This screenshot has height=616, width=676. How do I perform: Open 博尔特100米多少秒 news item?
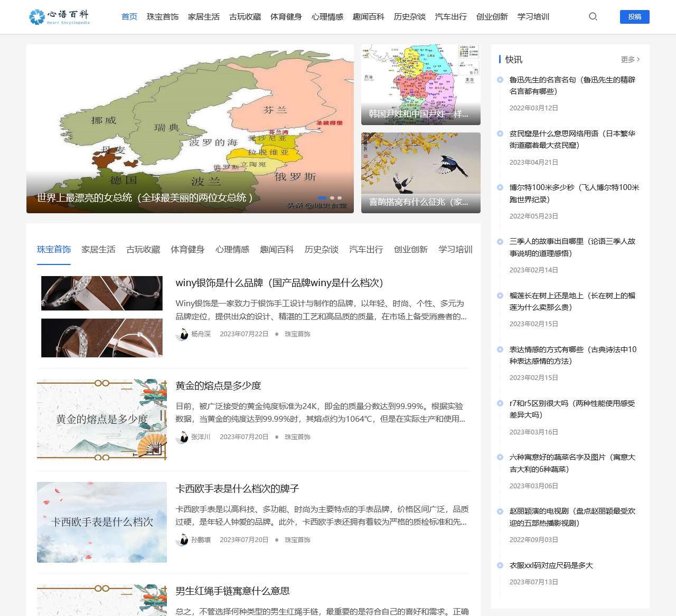(x=575, y=194)
